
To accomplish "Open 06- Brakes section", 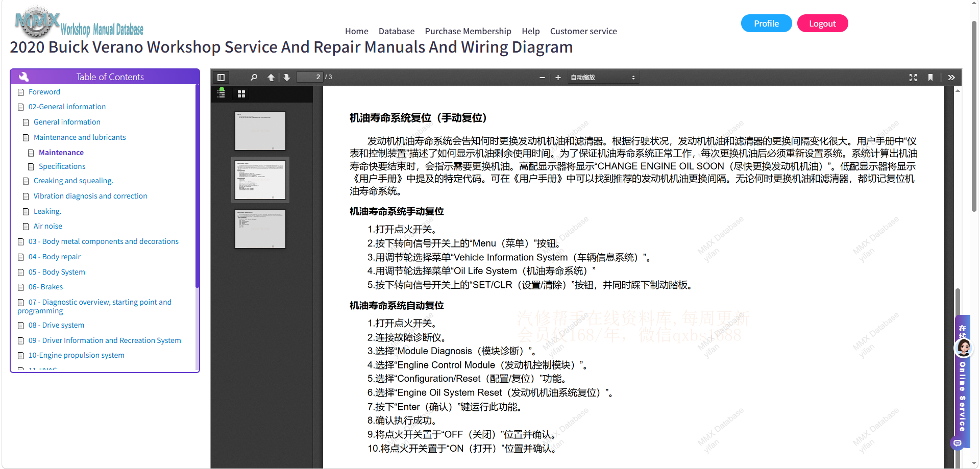I will tap(46, 287).
